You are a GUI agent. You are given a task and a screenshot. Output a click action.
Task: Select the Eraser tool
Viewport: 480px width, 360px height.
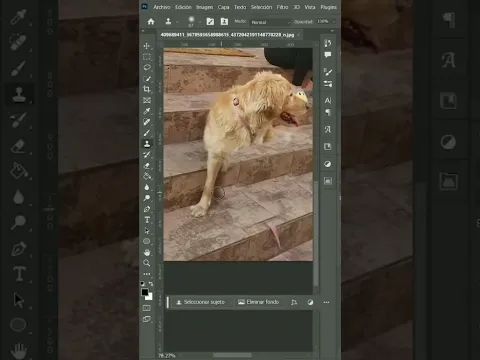tap(147, 166)
